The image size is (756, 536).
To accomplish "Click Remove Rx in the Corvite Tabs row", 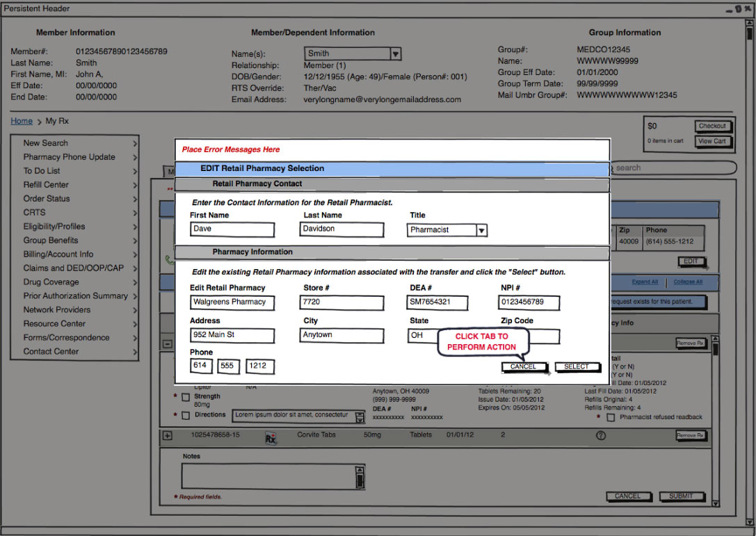I will 691,435.
